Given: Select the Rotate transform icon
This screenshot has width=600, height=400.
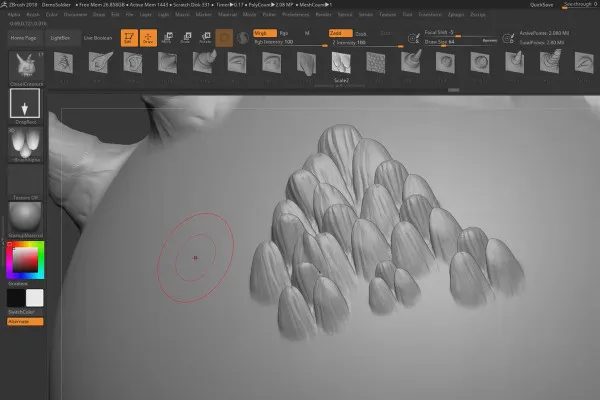Looking at the screenshot, I should point(205,38).
